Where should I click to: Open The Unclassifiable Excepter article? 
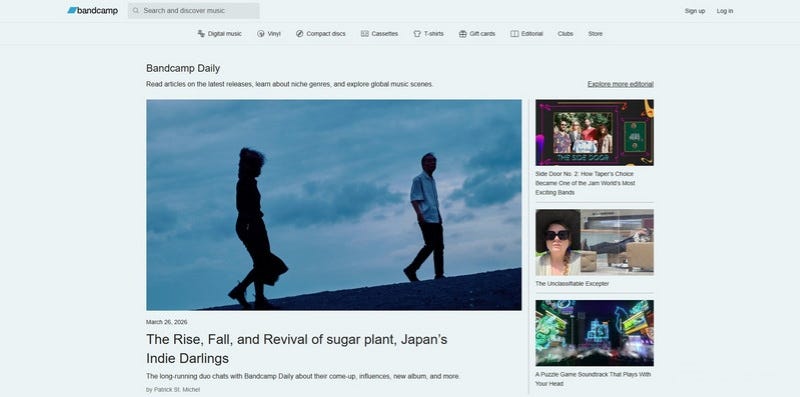coord(572,284)
